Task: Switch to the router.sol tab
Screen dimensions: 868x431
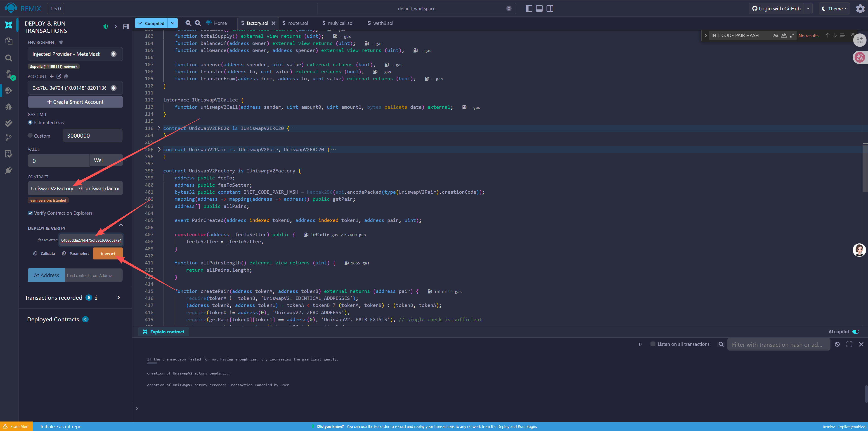Action: (298, 23)
